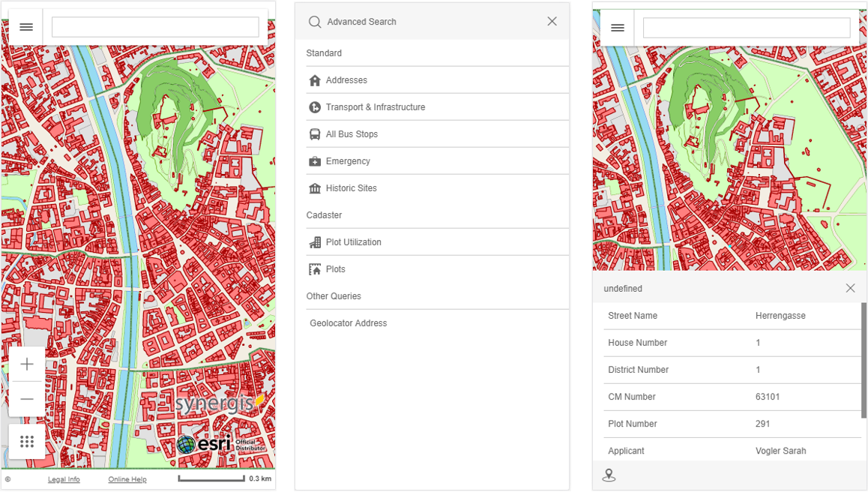Click the locate pin icon below results
868x492 pixels.
(x=609, y=475)
